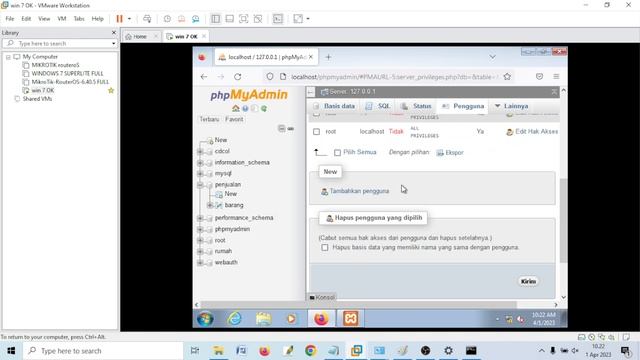Click the VMware suspend (pause) button
Image resolution: width=640 pixels, height=360 pixels.
[x=119, y=19]
